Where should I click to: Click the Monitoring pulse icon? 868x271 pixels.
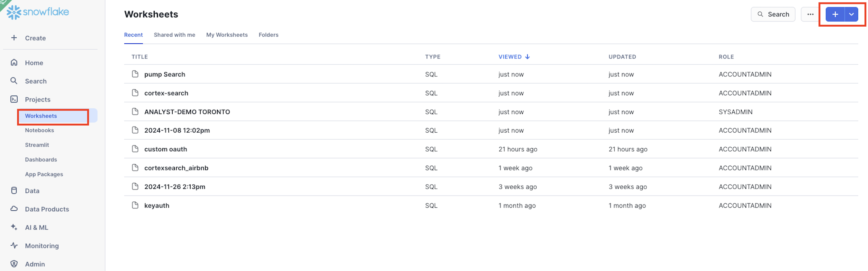pos(14,245)
